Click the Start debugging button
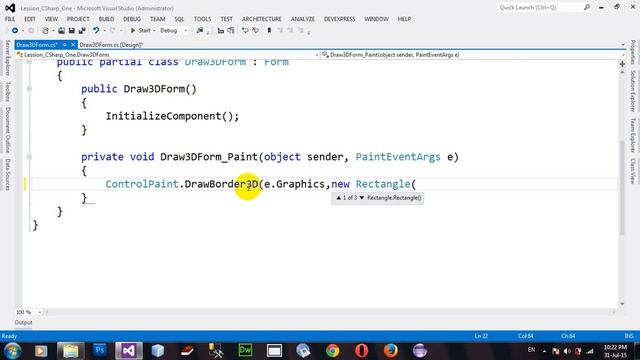This screenshot has width=640, height=360. pyautogui.click(x=140, y=31)
